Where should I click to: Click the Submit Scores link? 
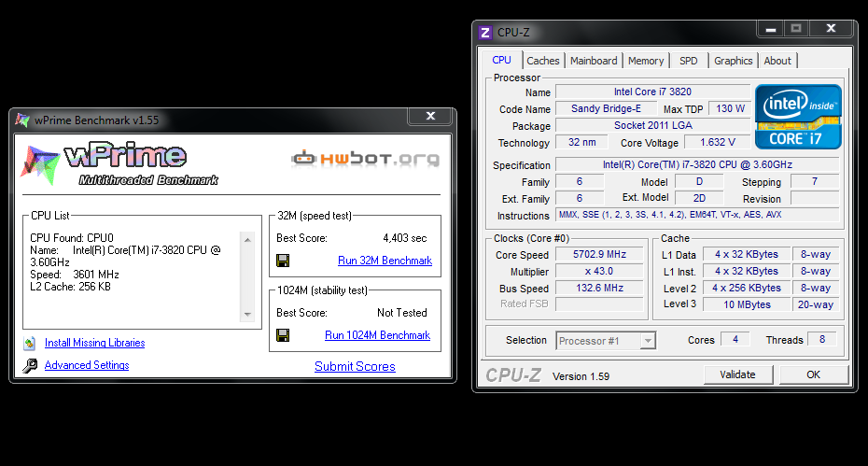(355, 366)
